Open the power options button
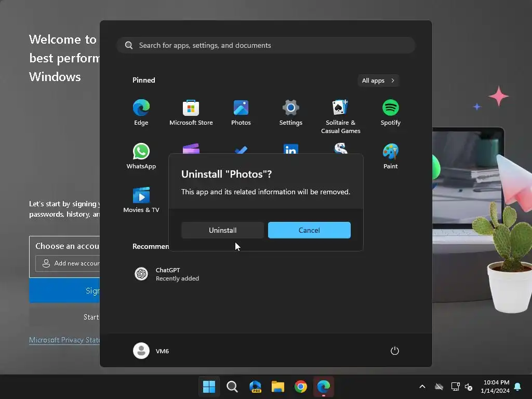This screenshot has width=532, height=399. [x=395, y=351]
